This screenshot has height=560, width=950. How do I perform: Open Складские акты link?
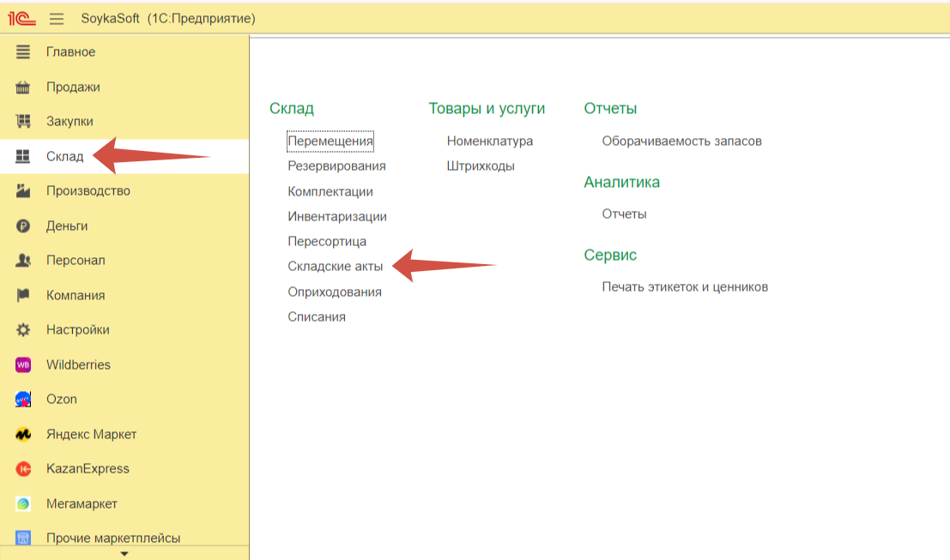click(335, 267)
